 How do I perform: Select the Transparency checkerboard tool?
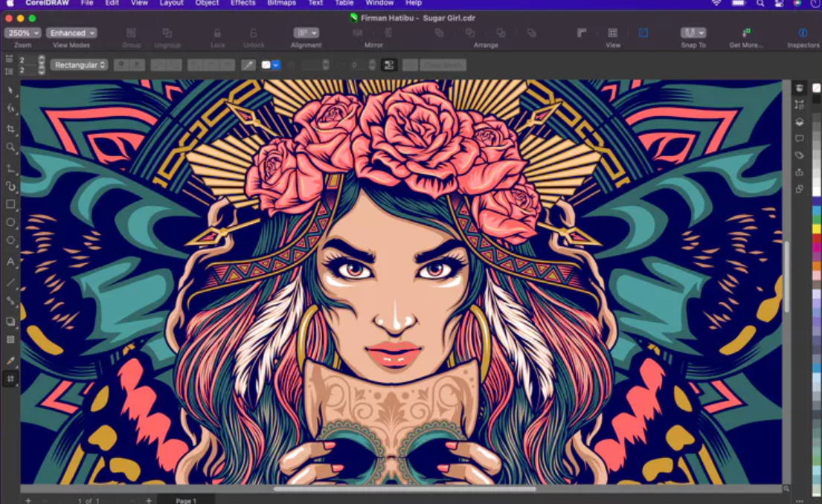tap(10, 340)
